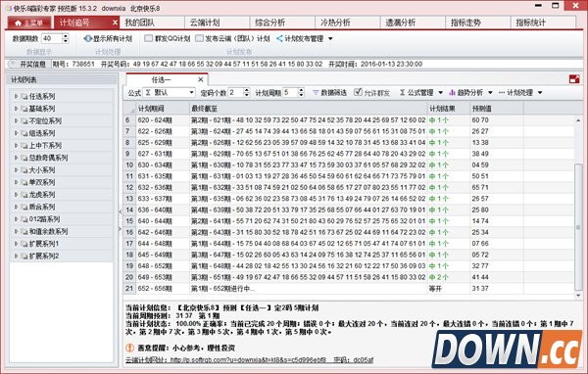This screenshot has width=588, height=374.
Task: Close the 计划追号 tab with its X
Action: [x=115, y=23]
